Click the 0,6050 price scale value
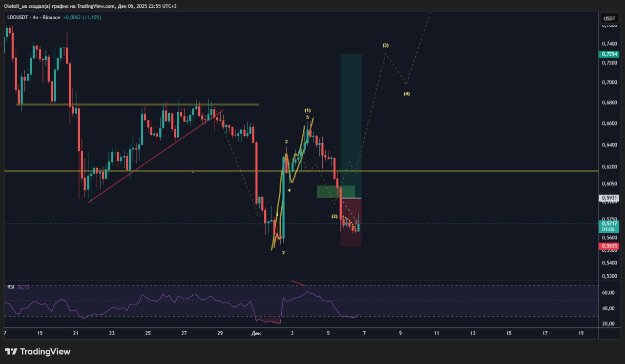Image resolution: width=625 pixels, height=364 pixels. click(x=608, y=183)
